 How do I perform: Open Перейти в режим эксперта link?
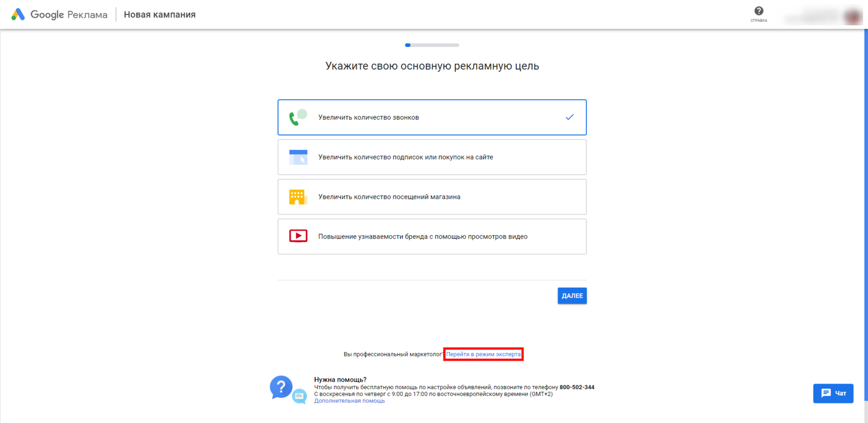[484, 354]
